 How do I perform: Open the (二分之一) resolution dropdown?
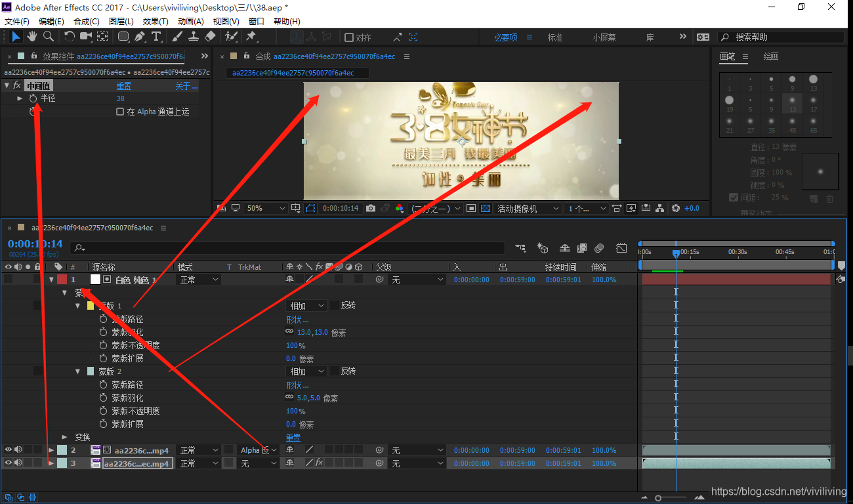pyautogui.click(x=437, y=208)
